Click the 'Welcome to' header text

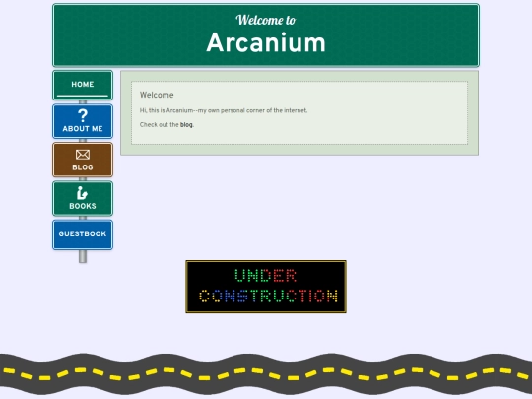(x=266, y=20)
